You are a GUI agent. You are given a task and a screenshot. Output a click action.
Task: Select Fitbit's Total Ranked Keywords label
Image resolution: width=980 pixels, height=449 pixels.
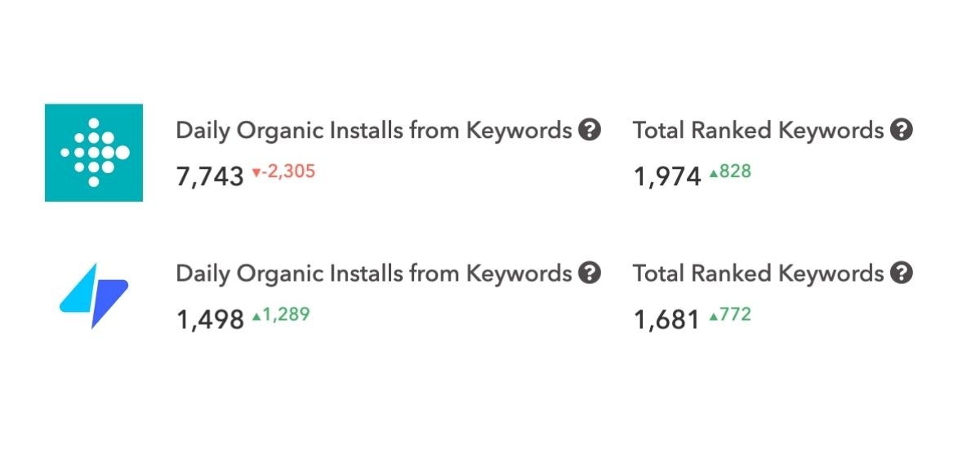point(759,131)
